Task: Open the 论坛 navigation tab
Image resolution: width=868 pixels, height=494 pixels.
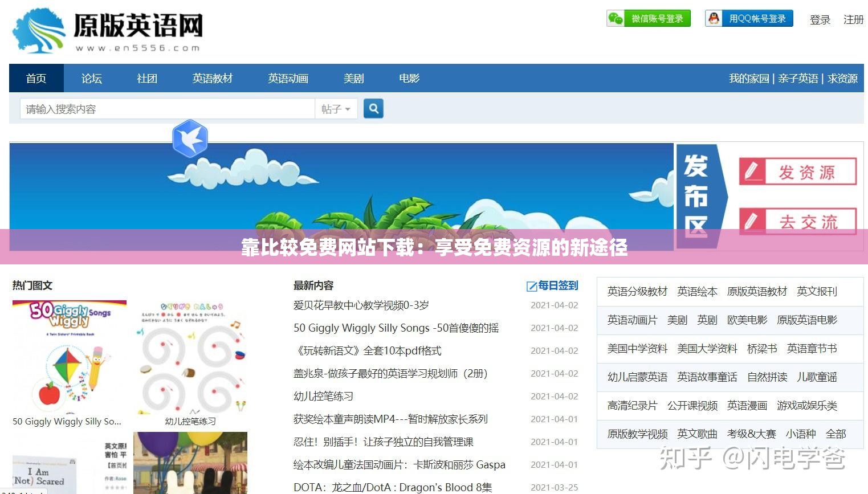Action: pyautogui.click(x=92, y=78)
